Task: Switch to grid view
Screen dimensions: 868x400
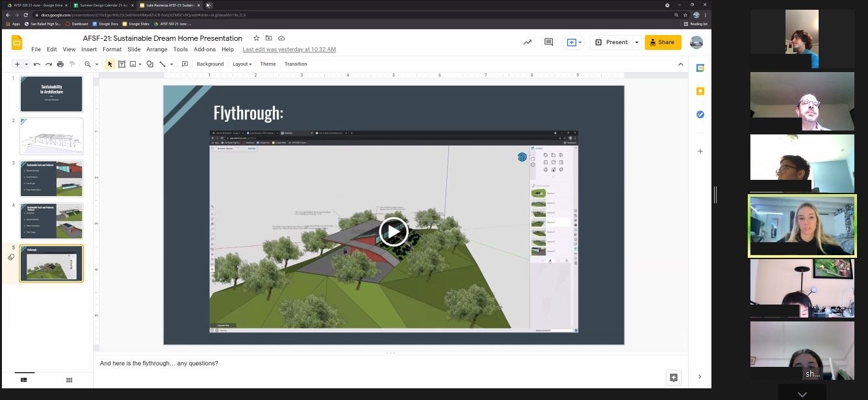Action: [69, 380]
